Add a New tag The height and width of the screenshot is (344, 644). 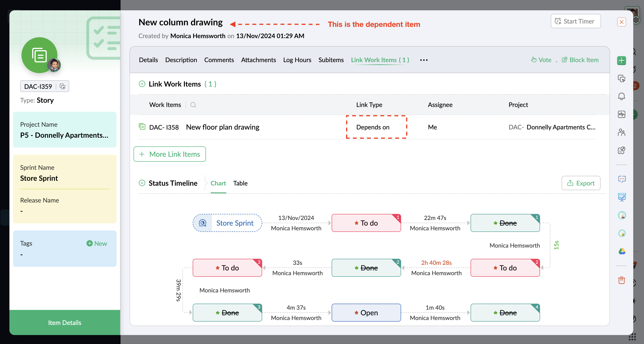[97, 244]
